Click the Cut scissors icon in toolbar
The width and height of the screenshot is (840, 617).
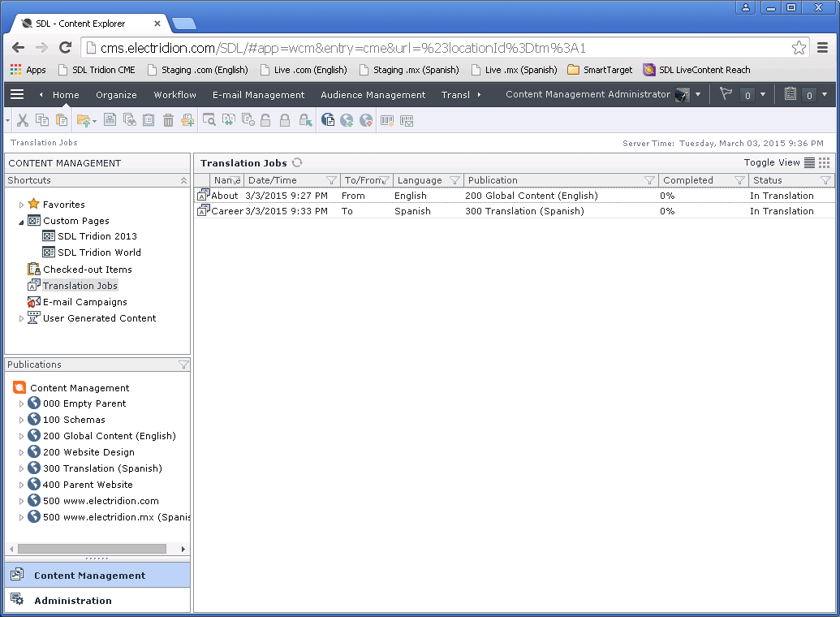(x=23, y=121)
